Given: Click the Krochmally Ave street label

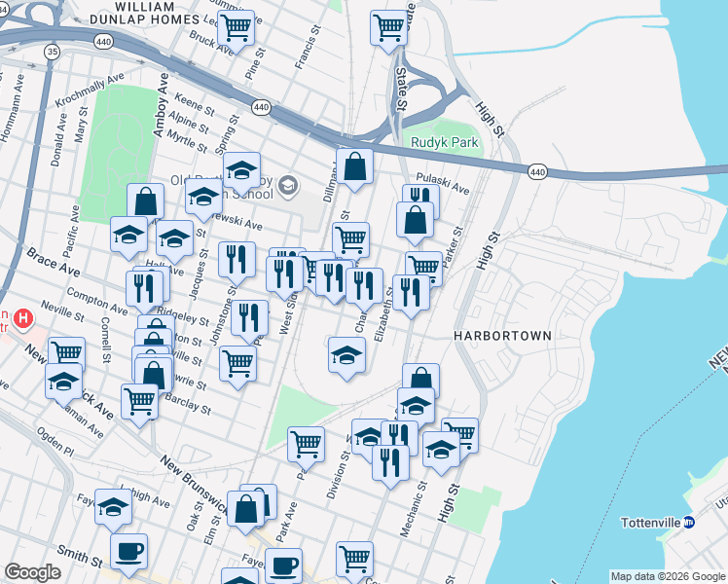Looking at the screenshot, I should [x=90, y=91].
